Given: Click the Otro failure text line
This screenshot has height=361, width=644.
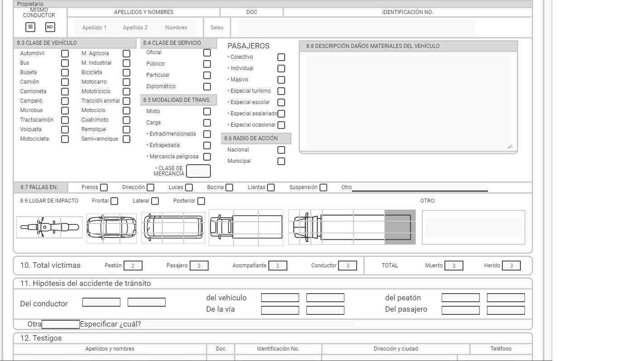Looking at the screenshot, I should [420, 187].
